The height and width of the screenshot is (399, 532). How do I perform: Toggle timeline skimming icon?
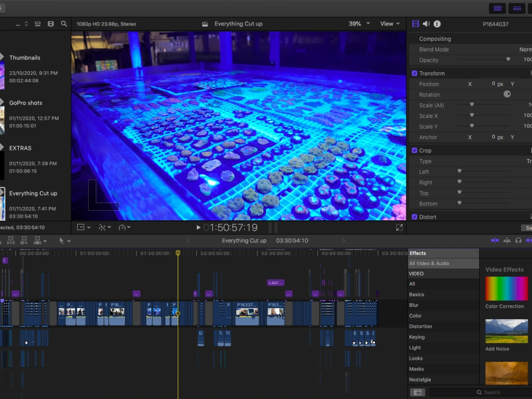[x=495, y=240]
